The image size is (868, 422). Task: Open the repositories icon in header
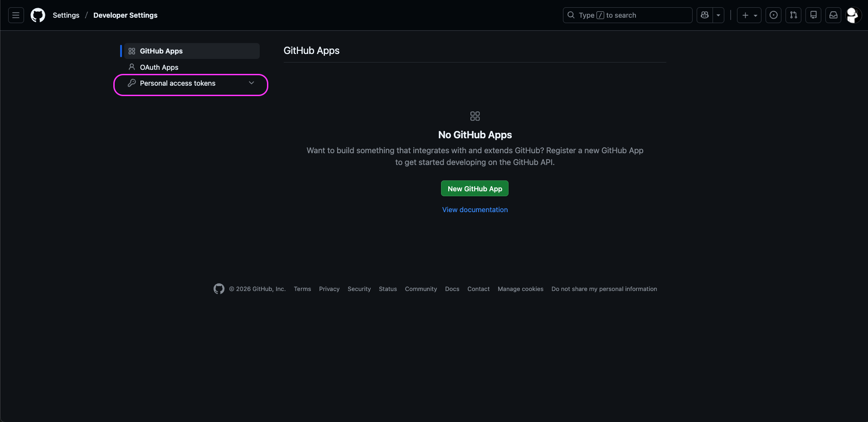(x=813, y=15)
